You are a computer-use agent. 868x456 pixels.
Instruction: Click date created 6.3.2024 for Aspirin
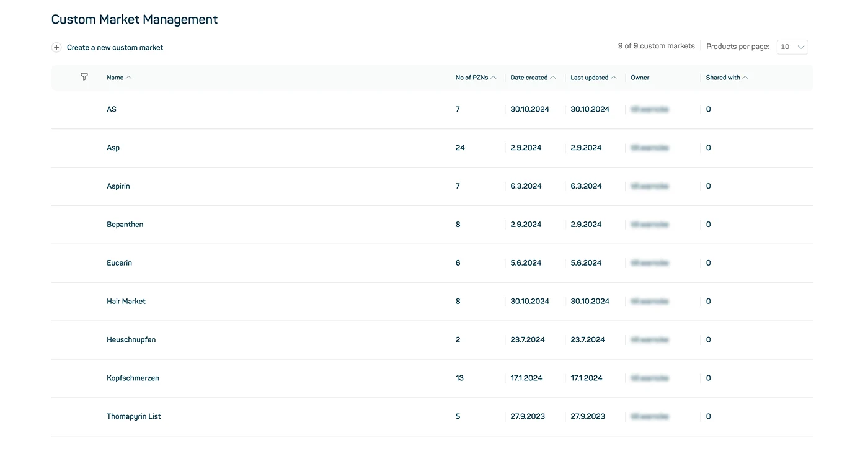pos(526,186)
